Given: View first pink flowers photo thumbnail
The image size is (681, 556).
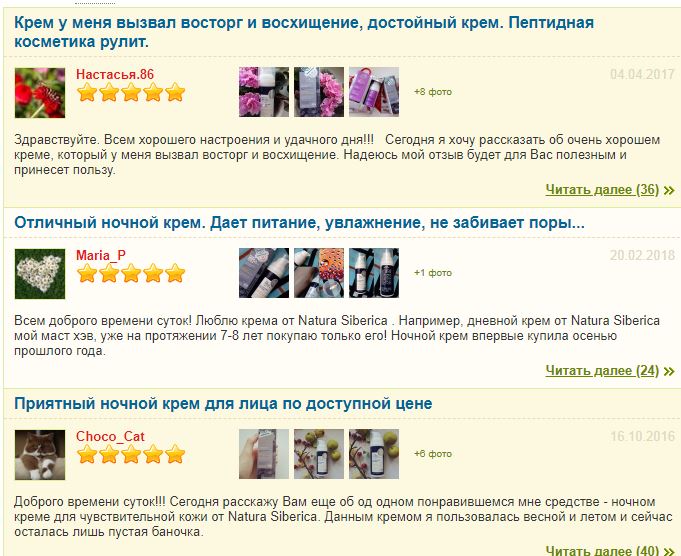Looking at the screenshot, I should [x=264, y=92].
